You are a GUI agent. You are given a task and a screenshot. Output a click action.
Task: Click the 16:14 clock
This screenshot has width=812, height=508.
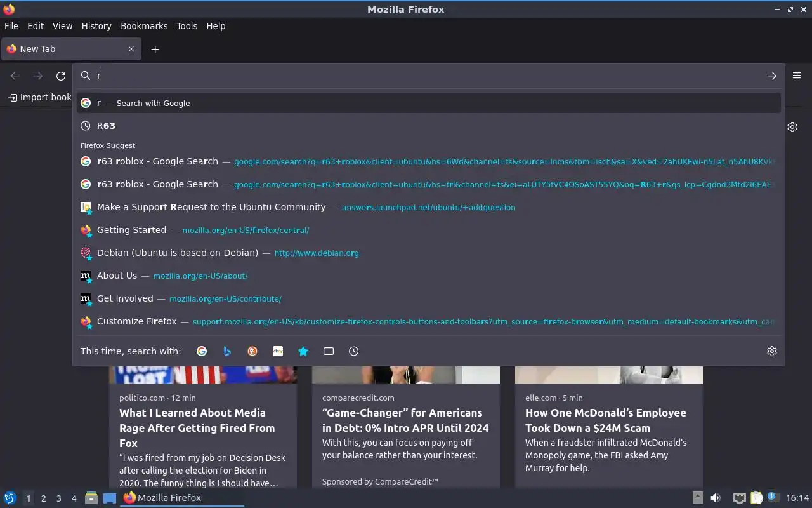797,498
